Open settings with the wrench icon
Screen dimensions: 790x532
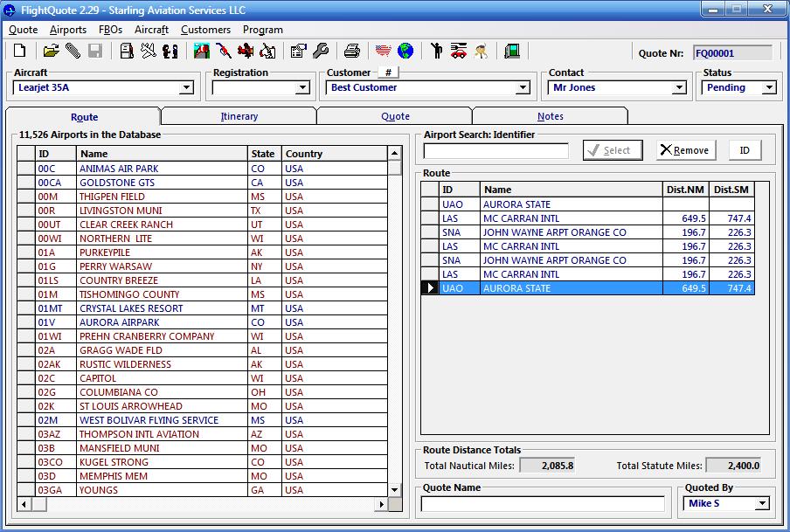pyautogui.click(x=321, y=51)
